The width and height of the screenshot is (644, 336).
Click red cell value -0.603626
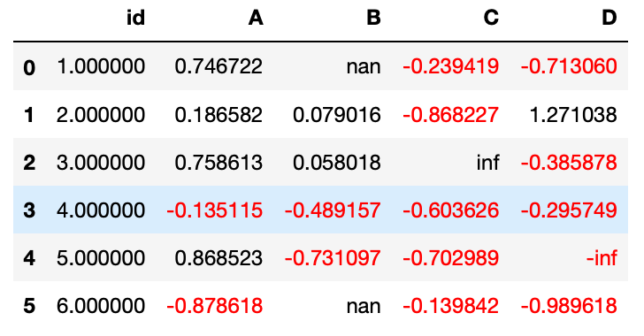[451, 210]
